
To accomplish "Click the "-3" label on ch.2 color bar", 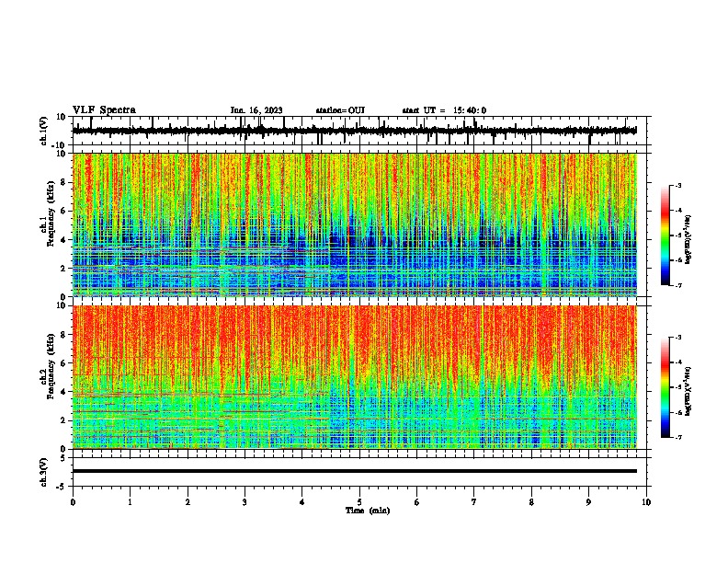I will [x=677, y=338].
